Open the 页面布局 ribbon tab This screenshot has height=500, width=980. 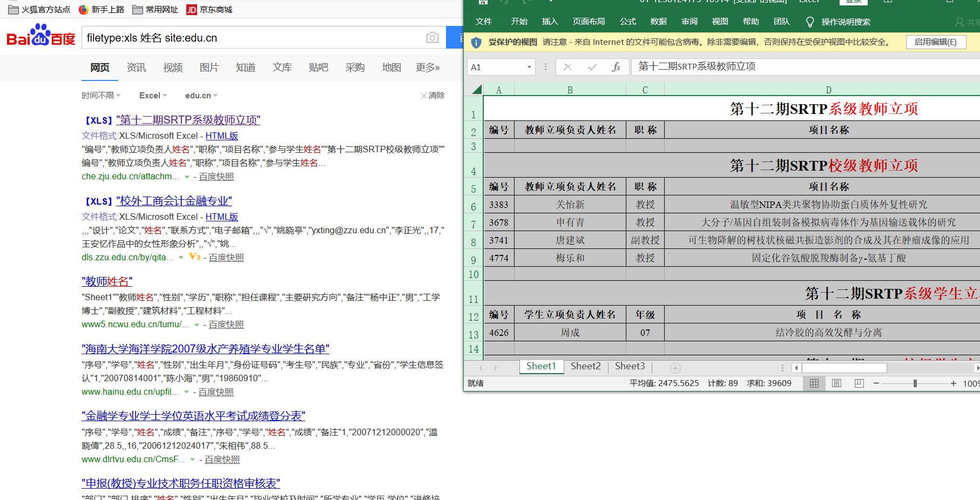[x=589, y=22]
